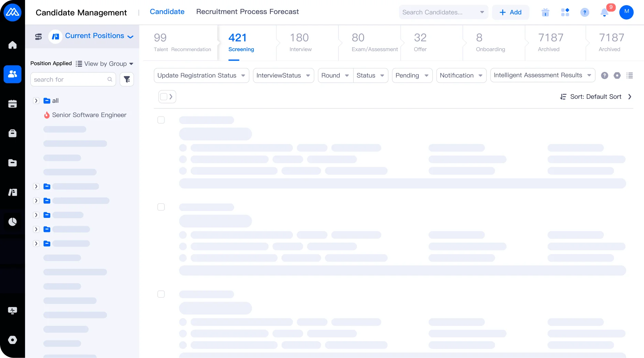The height and width of the screenshot is (358, 644).
Task: Click the gift box icon in header
Action: (545, 13)
